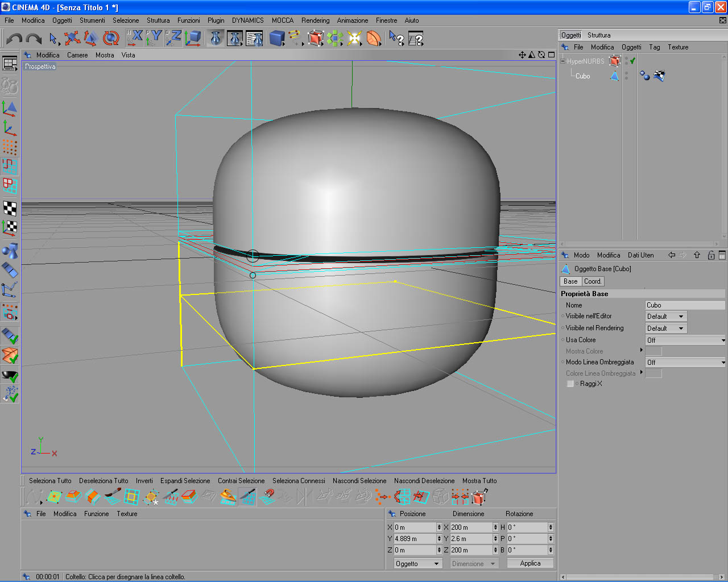Open viewport Camere menu

pyautogui.click(x=77, y=55)
